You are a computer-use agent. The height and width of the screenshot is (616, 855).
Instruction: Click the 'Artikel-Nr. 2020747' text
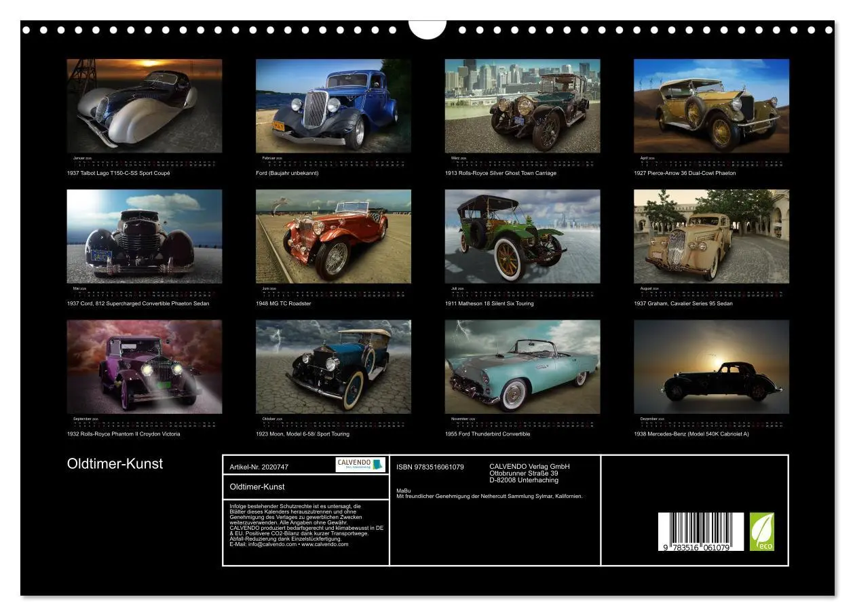click(259, 467)
